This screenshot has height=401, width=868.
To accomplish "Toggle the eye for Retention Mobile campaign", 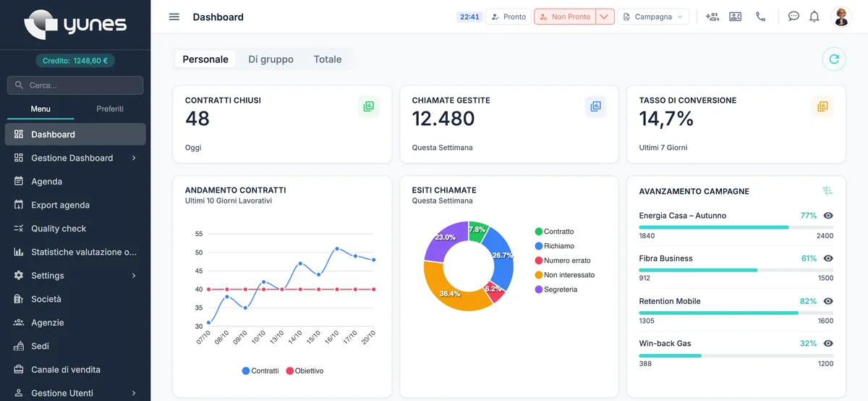I will [x=828, y=301].
